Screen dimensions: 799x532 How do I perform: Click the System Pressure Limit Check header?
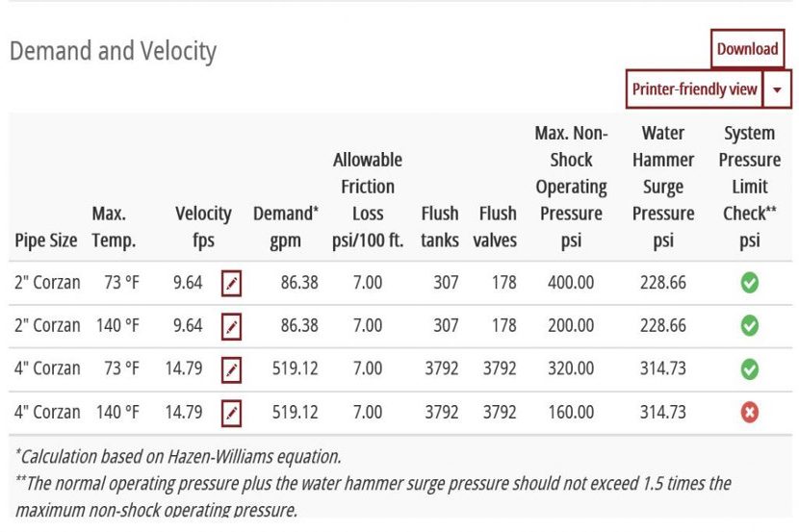click(x=750, y=187)
